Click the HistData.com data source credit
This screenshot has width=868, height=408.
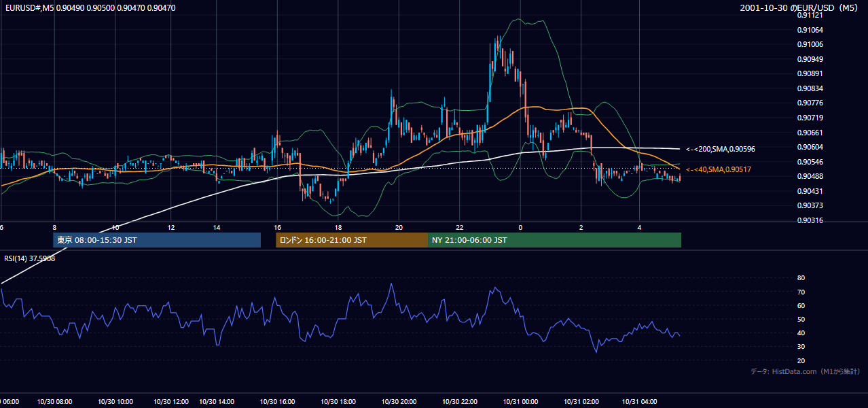pos(805,371)
